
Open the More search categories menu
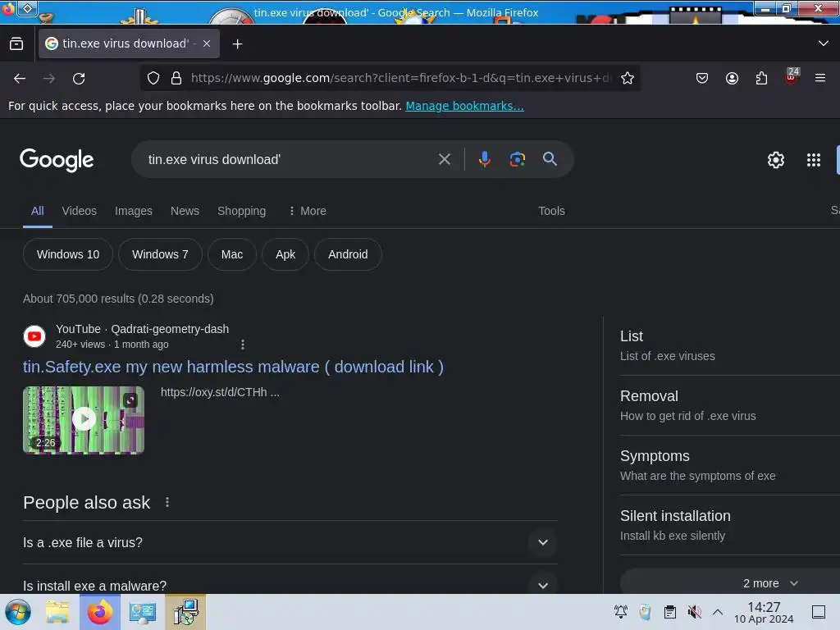coord(308,211)
